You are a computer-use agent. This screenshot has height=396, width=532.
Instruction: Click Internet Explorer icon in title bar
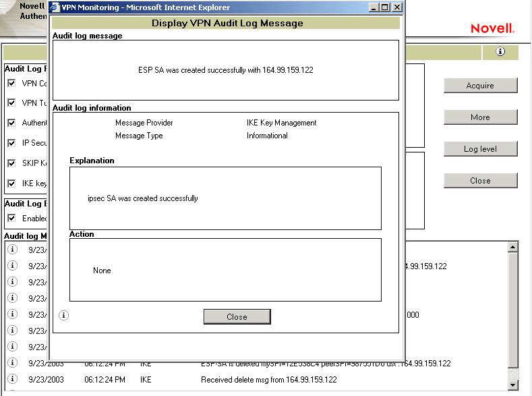click(x=55, y=7)
